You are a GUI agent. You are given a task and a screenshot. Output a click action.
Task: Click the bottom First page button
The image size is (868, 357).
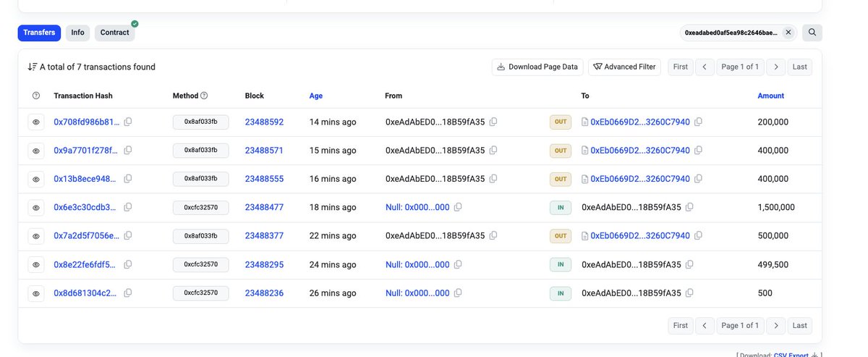(x=680, y=326)
